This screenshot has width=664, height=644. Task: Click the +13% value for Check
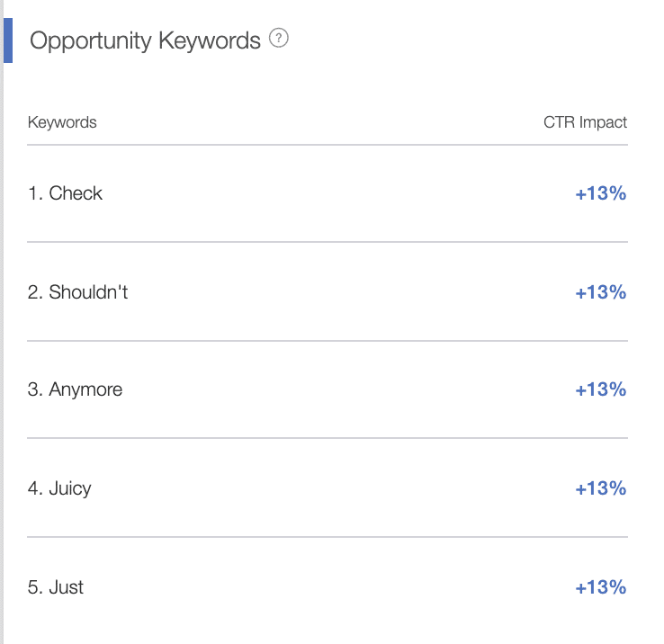[600, 193]
